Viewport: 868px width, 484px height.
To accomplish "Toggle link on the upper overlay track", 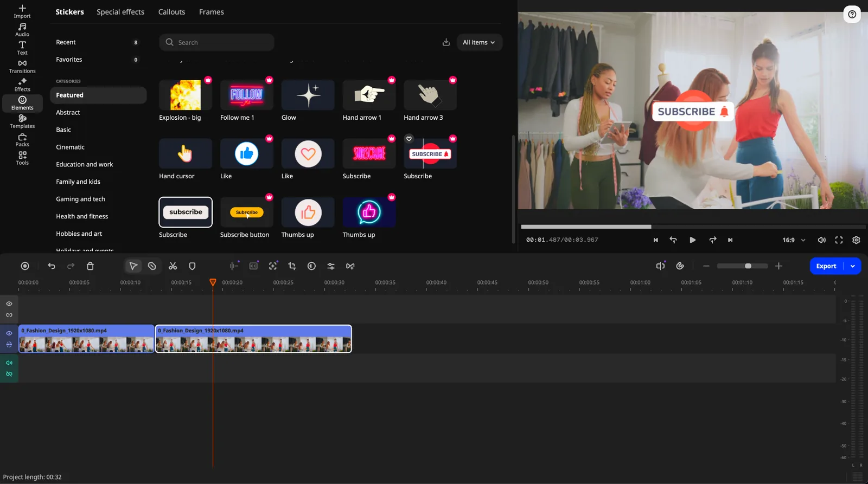I will pyautogui.click(x=9, y=315).
